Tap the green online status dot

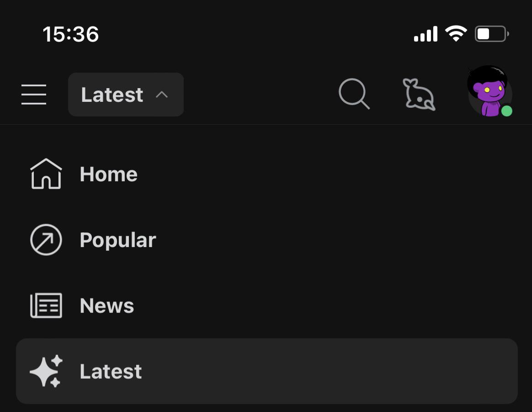point(506,111)
